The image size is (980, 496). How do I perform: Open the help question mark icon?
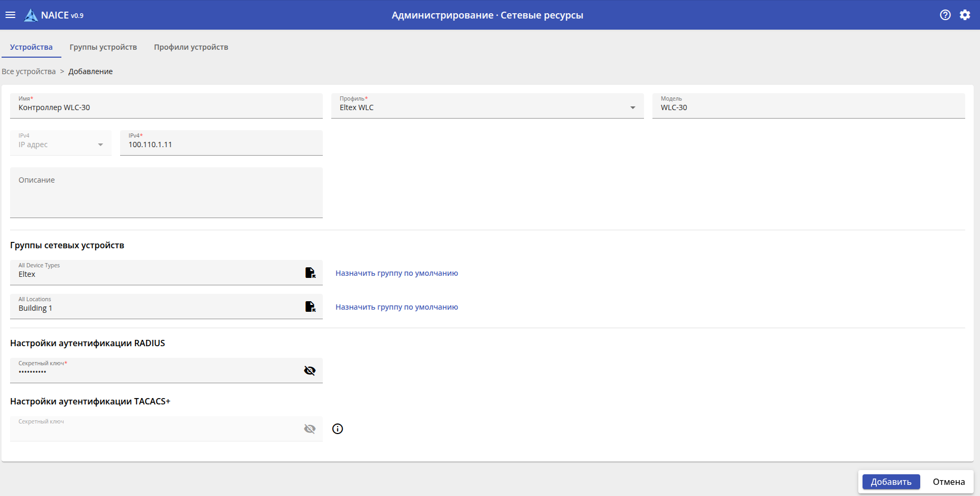(x=945, y=15)
